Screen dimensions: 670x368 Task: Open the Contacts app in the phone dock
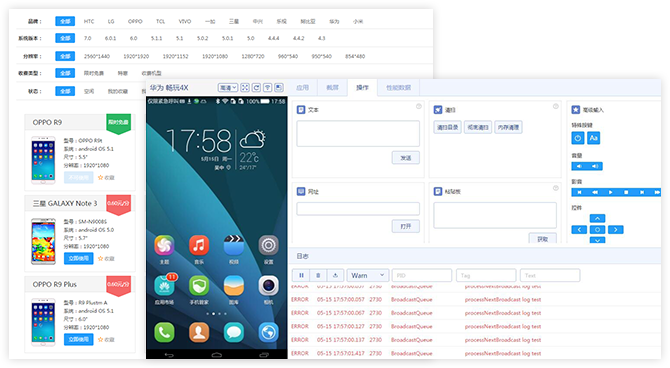(x=199, y=333)
